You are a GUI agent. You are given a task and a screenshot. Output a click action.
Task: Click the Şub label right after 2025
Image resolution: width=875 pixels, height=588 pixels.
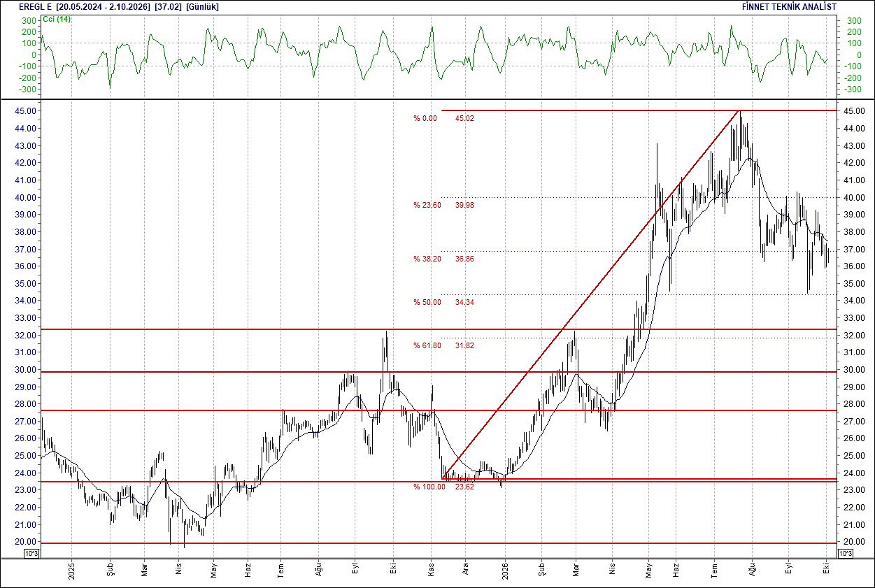(111, 570)
